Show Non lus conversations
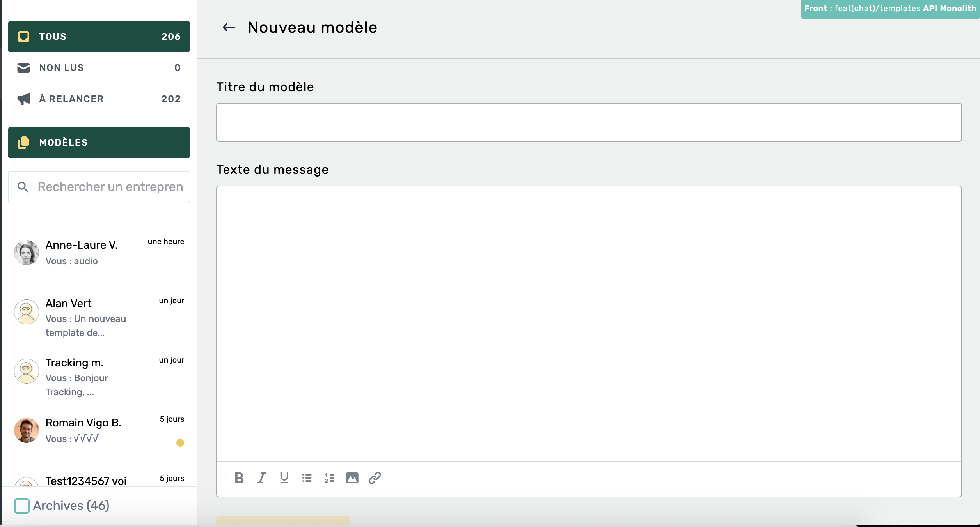 pyautogui.click(x=99, y=68)
